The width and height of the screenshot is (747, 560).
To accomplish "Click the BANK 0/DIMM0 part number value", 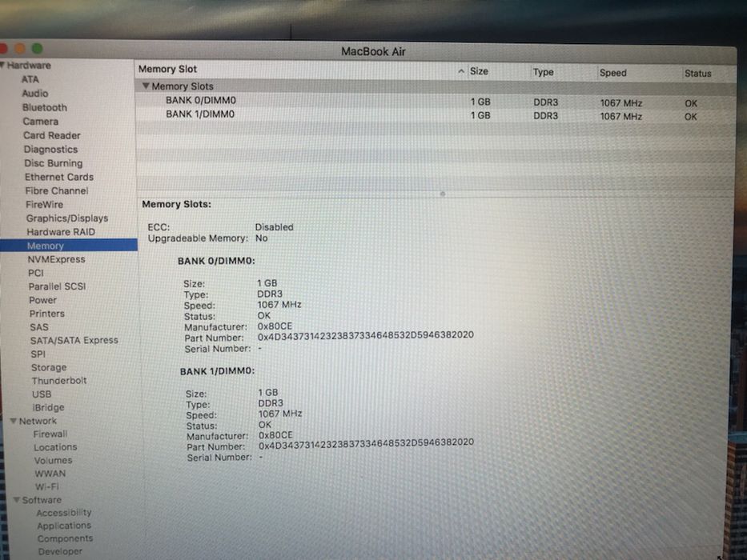I will (365, 336).
